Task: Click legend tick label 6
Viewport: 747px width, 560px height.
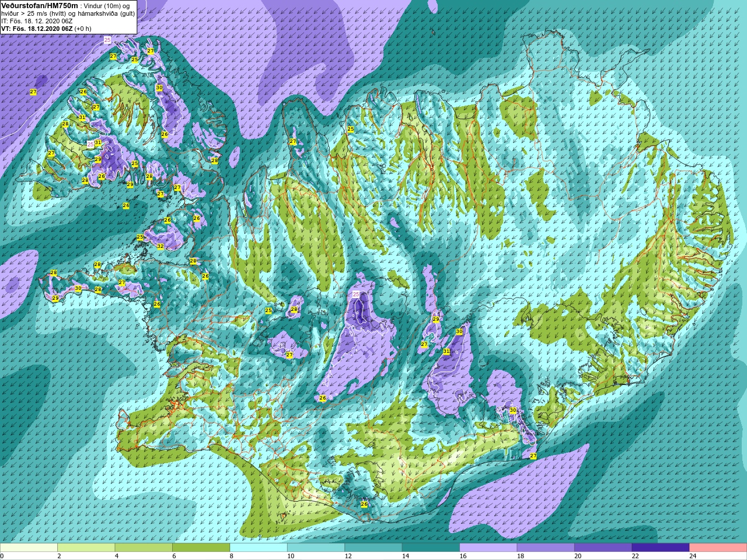Action: (175, 556)
